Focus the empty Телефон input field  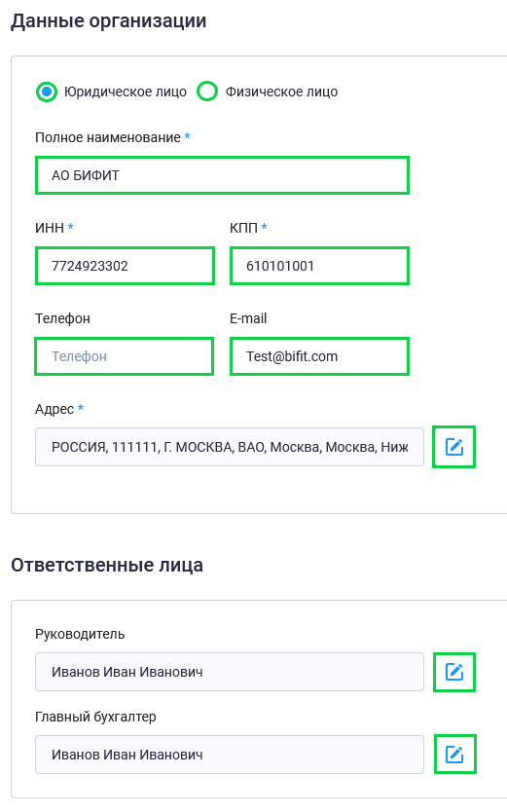[125, 356]
